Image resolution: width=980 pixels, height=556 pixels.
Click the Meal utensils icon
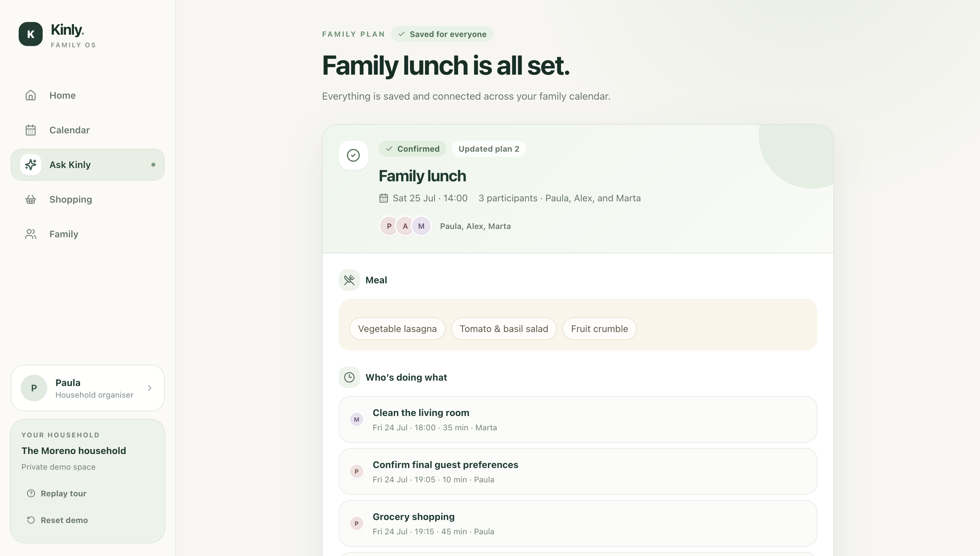[x=349, y=280]
